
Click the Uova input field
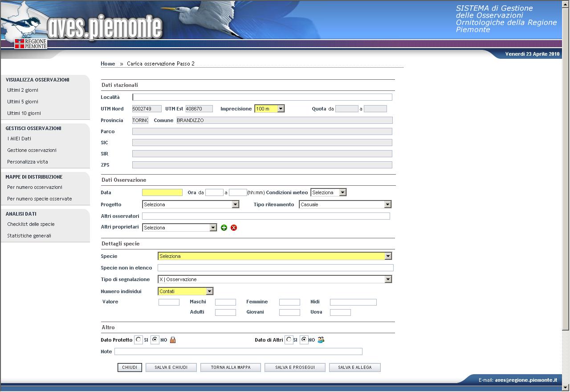[x=340, y=312]
